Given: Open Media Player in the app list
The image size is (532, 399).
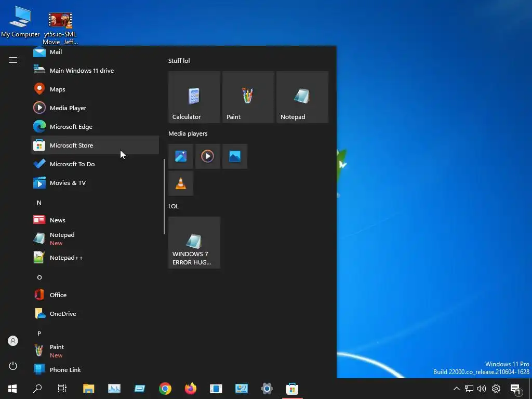Looking at the screenshot, I should (95, 108).
